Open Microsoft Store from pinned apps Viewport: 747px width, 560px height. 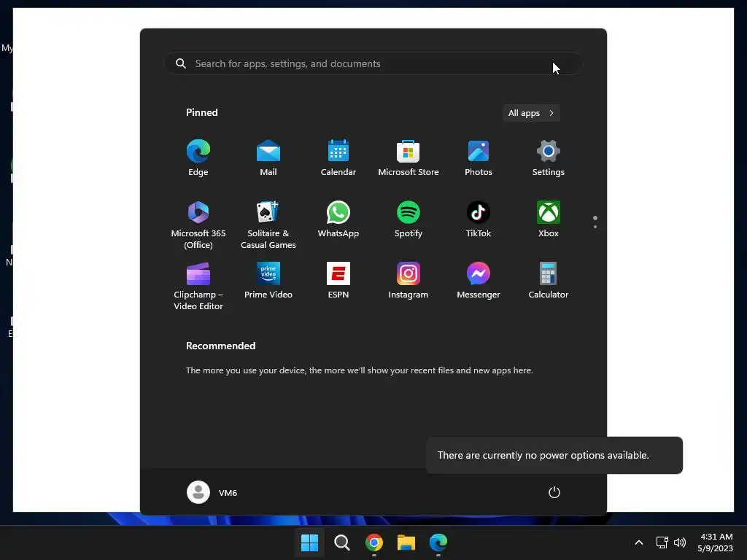[x=409, y=158]
